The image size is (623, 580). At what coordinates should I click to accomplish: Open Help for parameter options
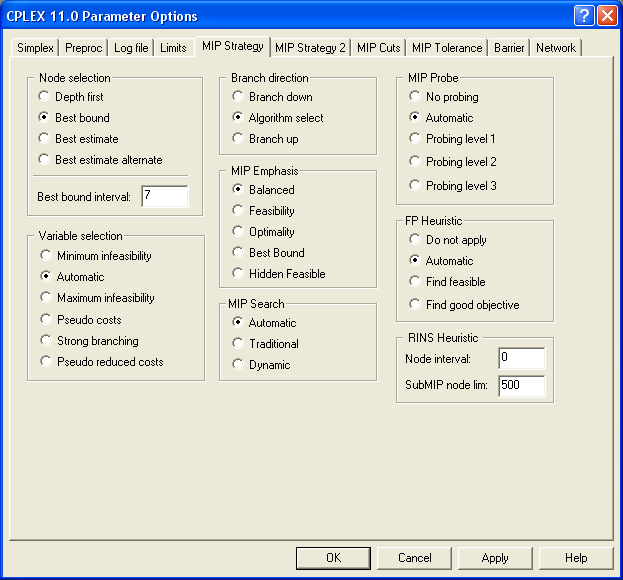point(576,558)
